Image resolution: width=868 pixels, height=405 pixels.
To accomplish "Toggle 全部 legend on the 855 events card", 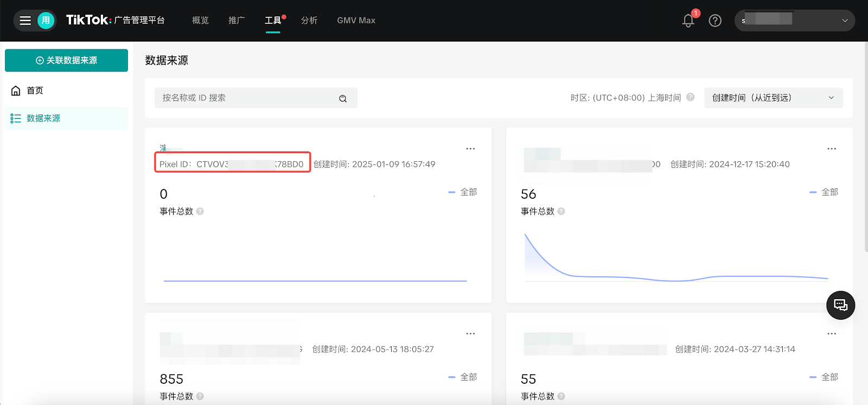I will tap(463, 377).
